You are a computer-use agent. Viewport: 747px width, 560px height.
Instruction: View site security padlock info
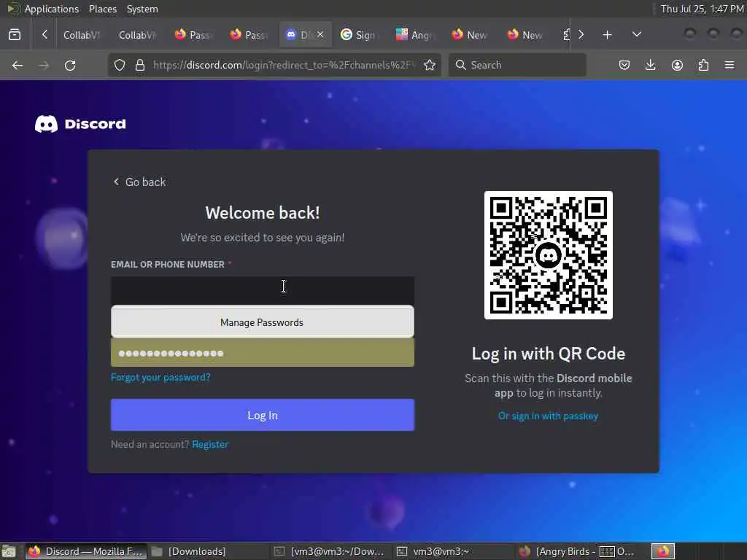pyautogui.click(x=139, y=65)
